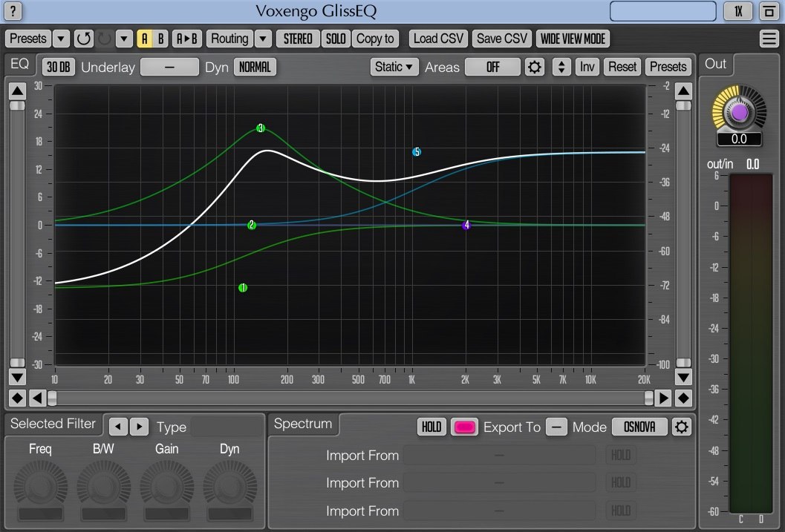The width and height of the screenshot is (785, 532).
Task: Click the Out gain 0.0 value field
Action: coord(739,139)
